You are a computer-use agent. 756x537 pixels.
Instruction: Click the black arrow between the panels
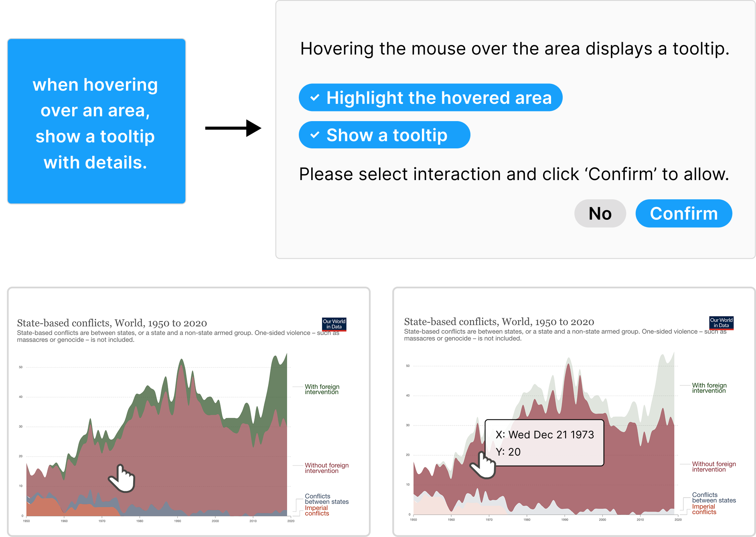pyautogui.click(x=233, y=128)
